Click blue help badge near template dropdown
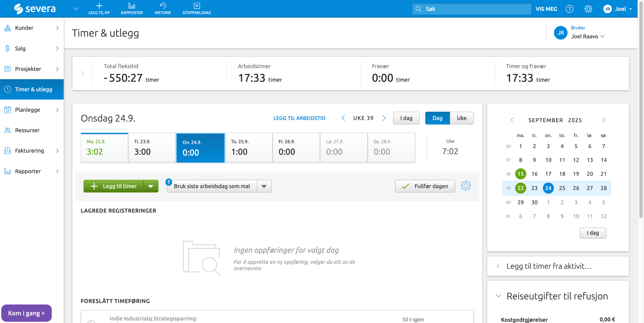The width and height of the screenshot is (644, 323). pos(169,182)
